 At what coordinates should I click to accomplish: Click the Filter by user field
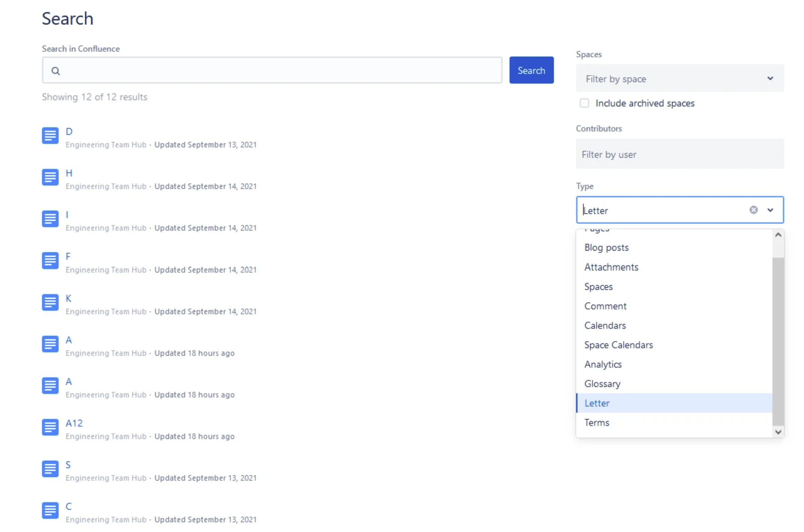(x=679, y=154)
